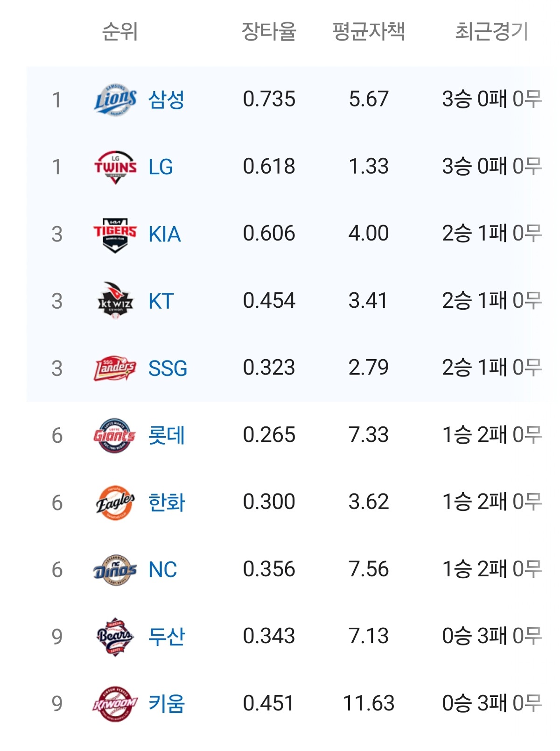Viewport: 560px width, 751px height.
Task: Click the SSG Landers logo
Action: [x=115, y=368]
